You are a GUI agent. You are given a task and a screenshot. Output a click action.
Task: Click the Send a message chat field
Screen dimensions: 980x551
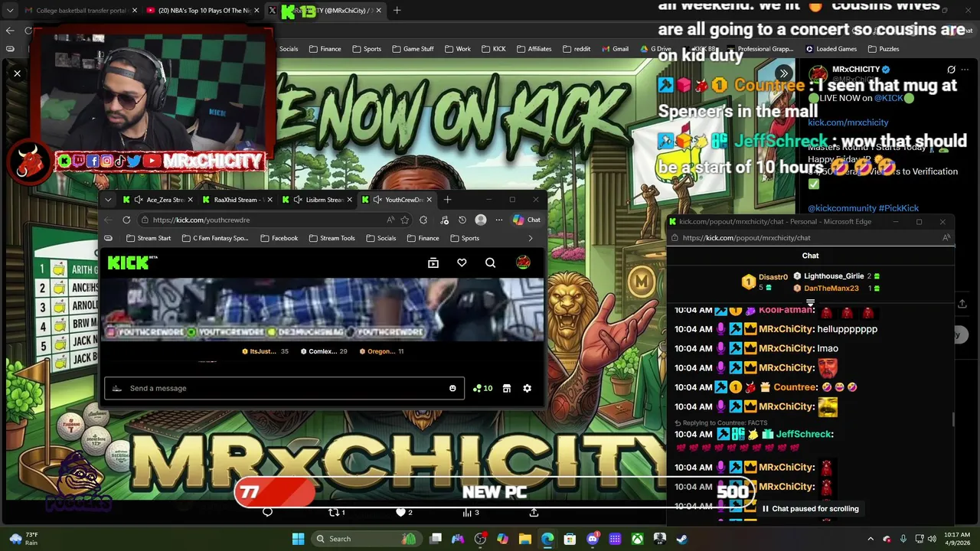point(283,388)
